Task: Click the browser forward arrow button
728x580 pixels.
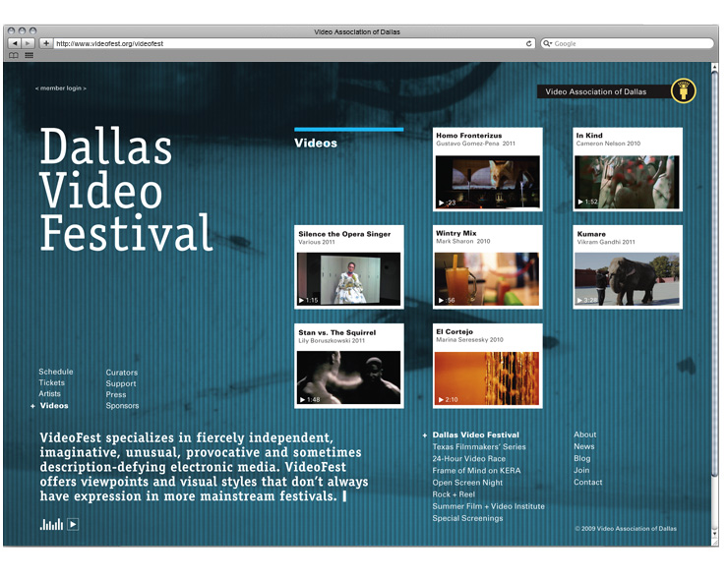Action: tap(28, 43)
